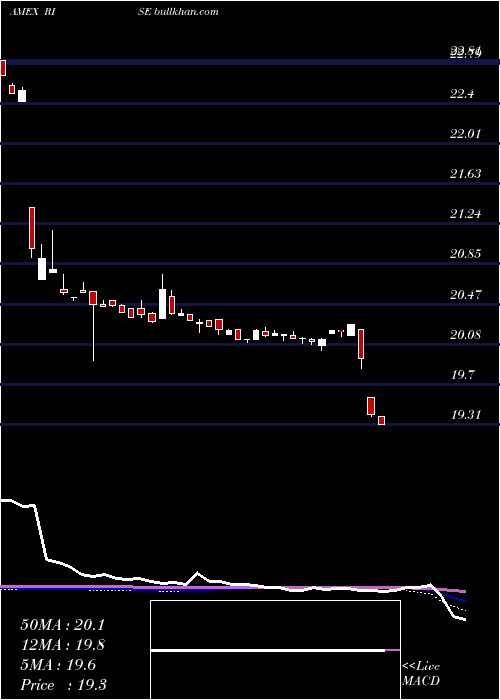The height and width of the screenshot is (700, 500).
Task: Click the 22.4 price axis label
Action: [462, 94]
